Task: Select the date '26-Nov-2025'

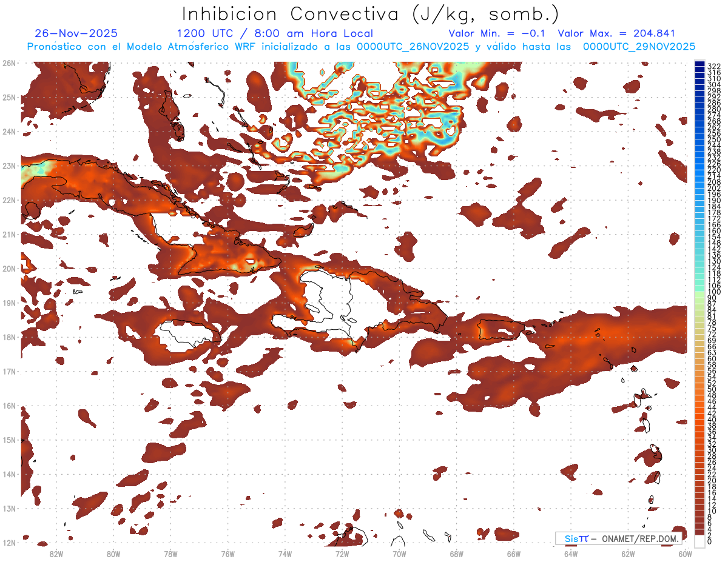Action: (76, 33)
